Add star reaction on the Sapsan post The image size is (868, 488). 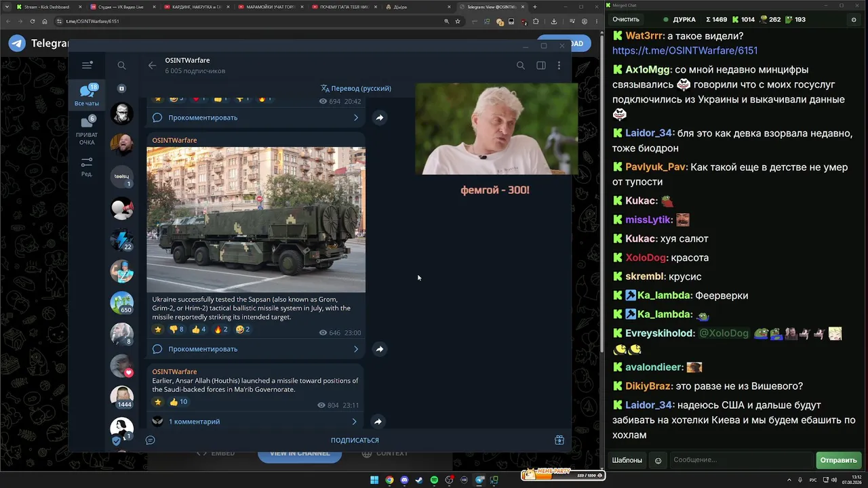pos(158,329)
